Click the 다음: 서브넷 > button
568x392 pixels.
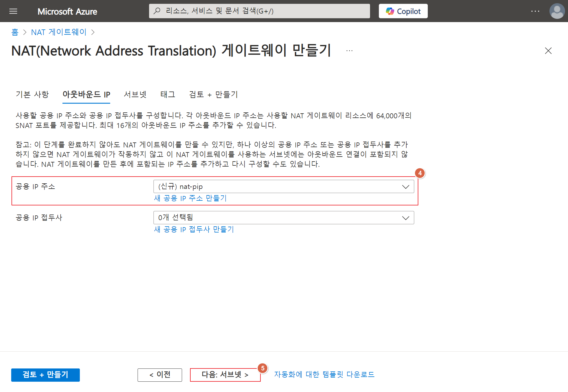(x=225, y=375)
